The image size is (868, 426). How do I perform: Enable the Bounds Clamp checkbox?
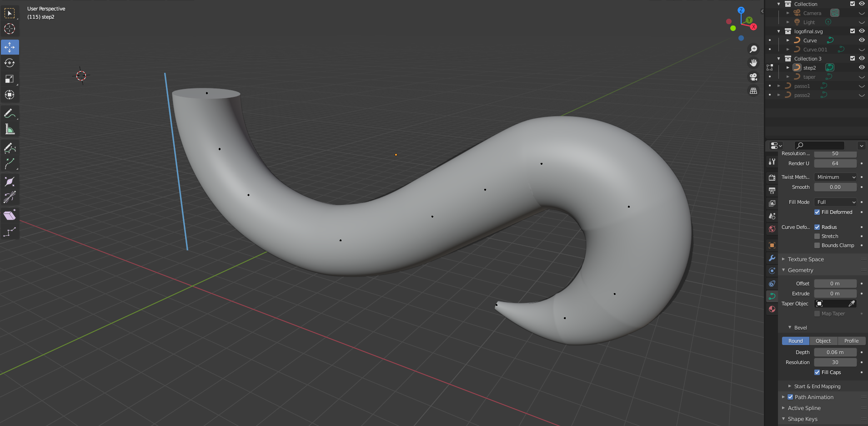[817, 245]
